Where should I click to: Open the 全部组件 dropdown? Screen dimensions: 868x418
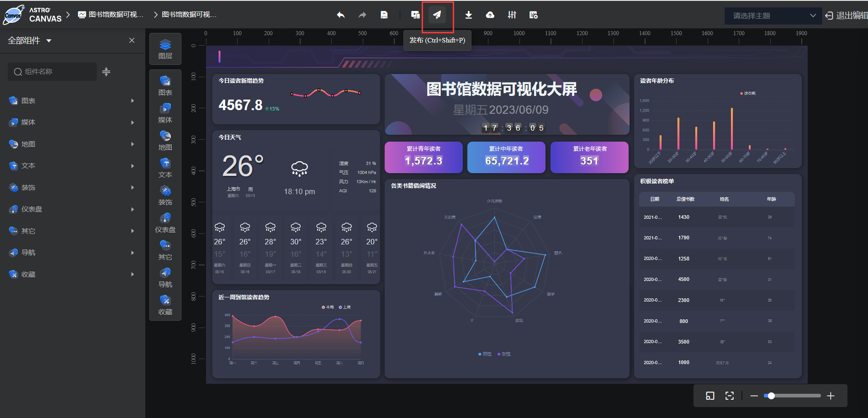pos(29,41)
